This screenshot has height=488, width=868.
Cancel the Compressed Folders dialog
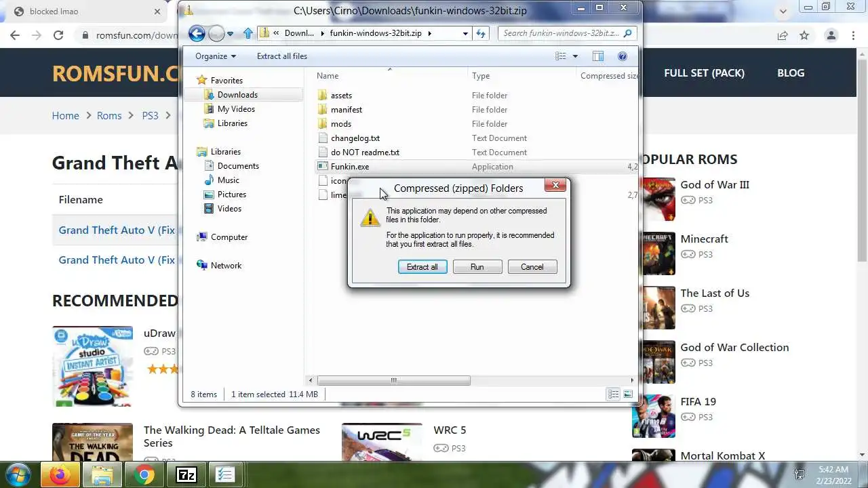pyautogui.click(x=532, y=267)
